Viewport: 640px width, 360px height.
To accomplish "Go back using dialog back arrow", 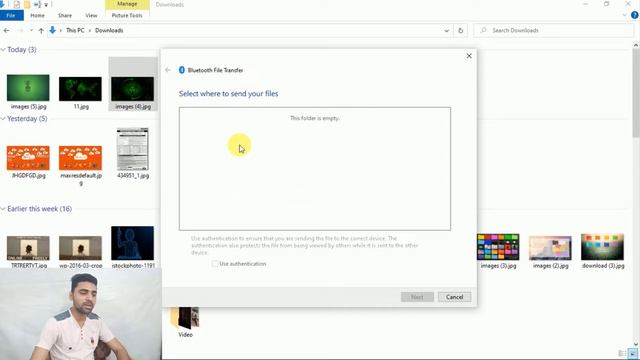I will 168,70.
